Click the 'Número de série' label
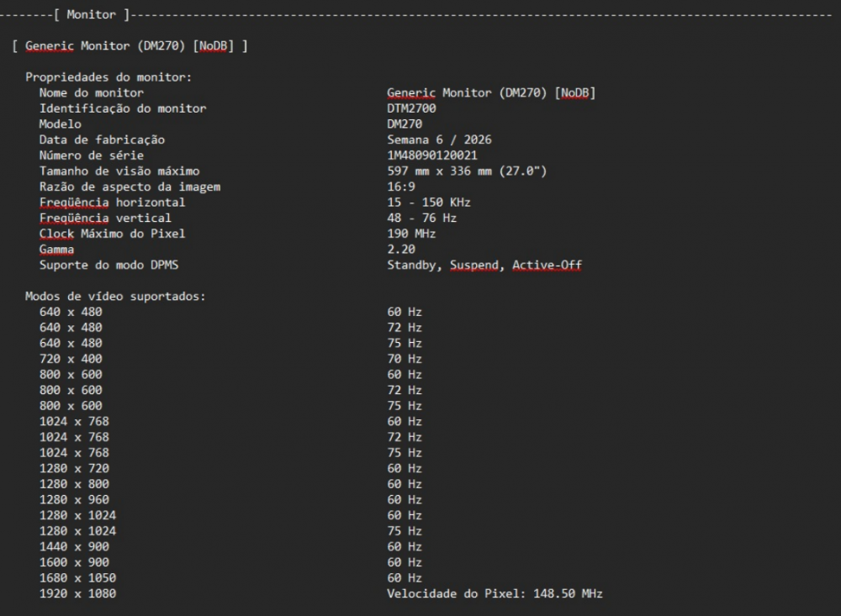841x616 pixels. tap(92, 155)
